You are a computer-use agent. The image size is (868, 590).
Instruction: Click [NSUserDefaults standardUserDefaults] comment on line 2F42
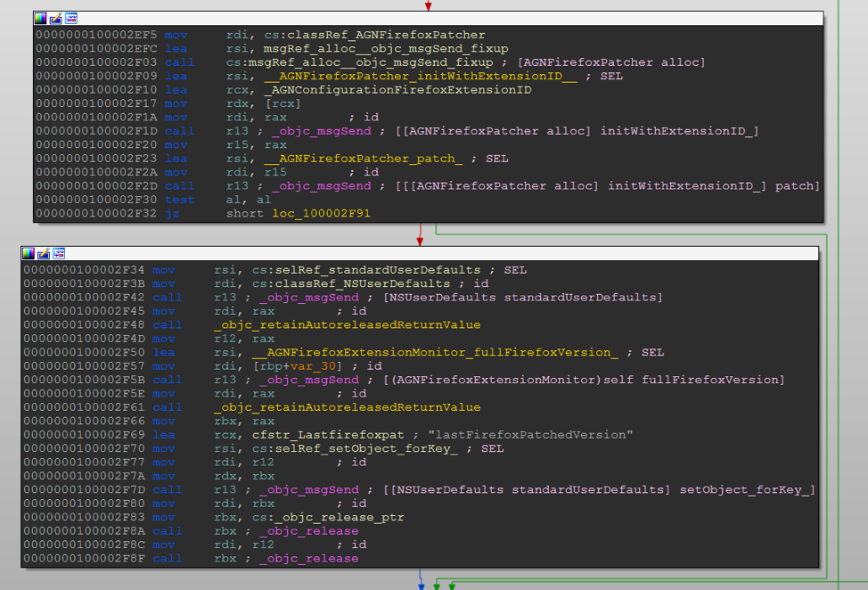pos(522,298)
